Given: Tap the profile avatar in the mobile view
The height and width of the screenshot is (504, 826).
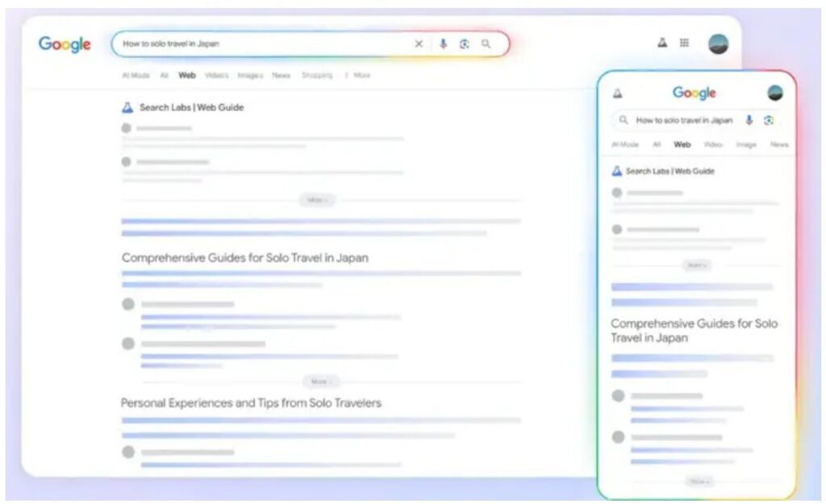Looking at the screenshot, I should 774,93.
